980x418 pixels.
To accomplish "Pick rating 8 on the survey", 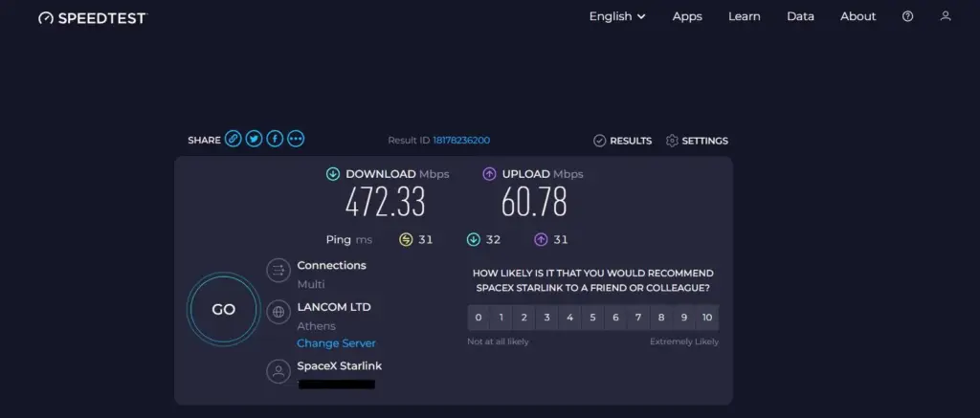I will coord(660,318).
